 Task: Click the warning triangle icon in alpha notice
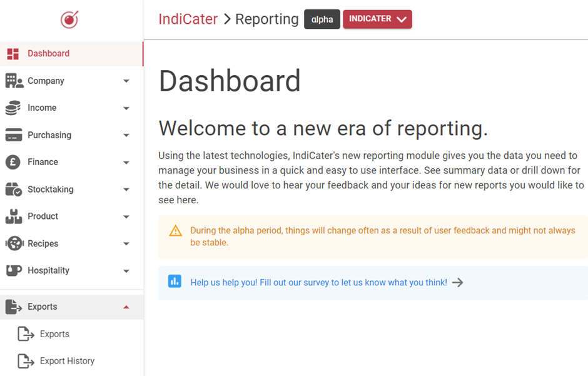176,231
